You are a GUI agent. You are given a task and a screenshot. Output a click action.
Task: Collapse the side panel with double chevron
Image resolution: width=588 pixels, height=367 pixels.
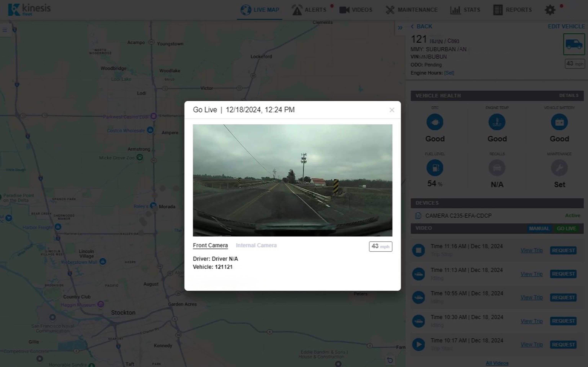click(400, 28)
